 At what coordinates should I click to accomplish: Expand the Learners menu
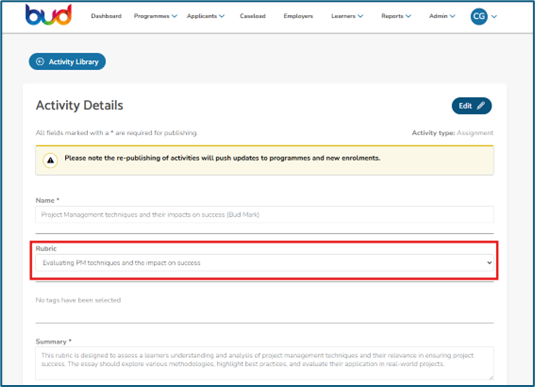click(347, 16)
